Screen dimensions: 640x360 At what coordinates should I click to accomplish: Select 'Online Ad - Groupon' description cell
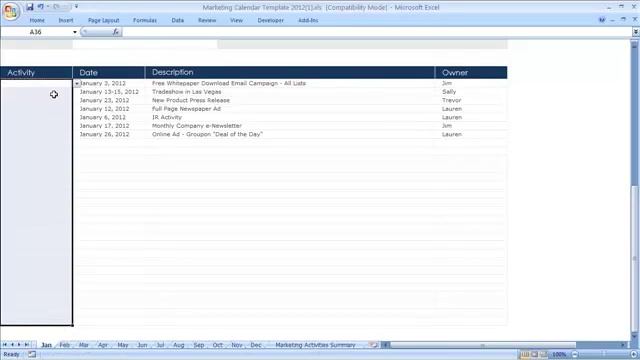pyautogui.click(x=290, y=134)
